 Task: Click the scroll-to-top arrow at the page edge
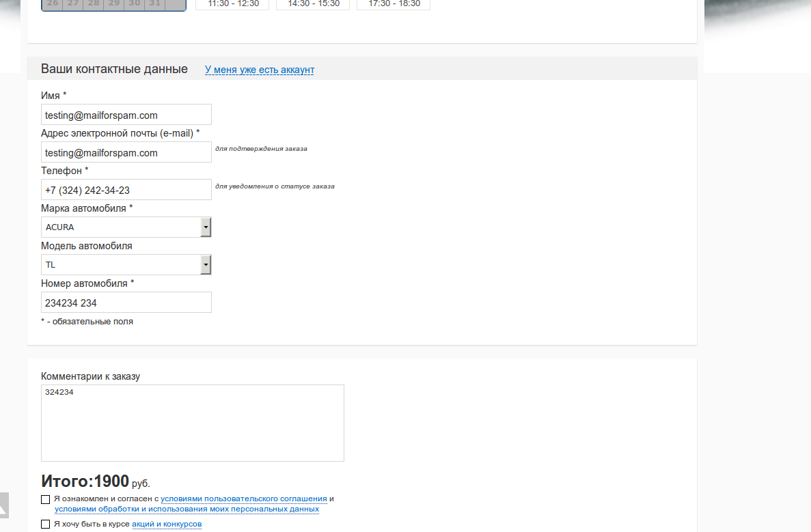[x=3, y=505]
